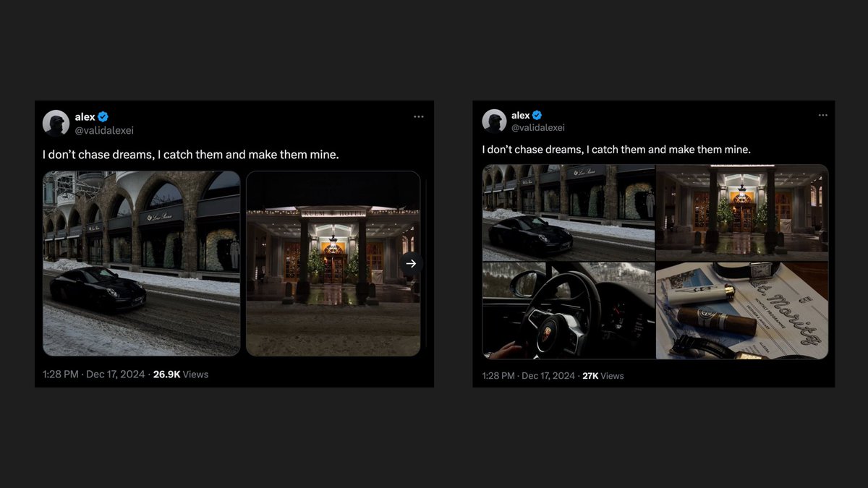
Task: Click the 1:28 PM · Dec 17, 2024 timestamp in left tweet
Action: click(x=94, y=374)
